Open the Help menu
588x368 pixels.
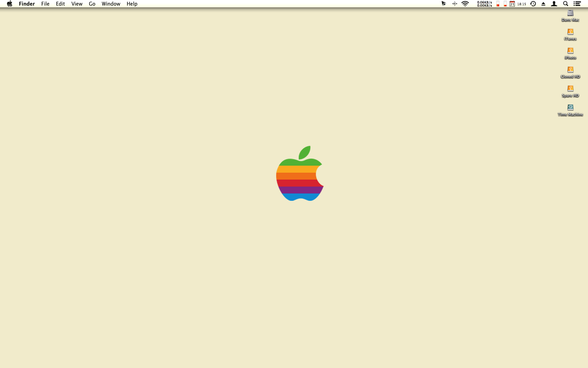pos(132,4)
